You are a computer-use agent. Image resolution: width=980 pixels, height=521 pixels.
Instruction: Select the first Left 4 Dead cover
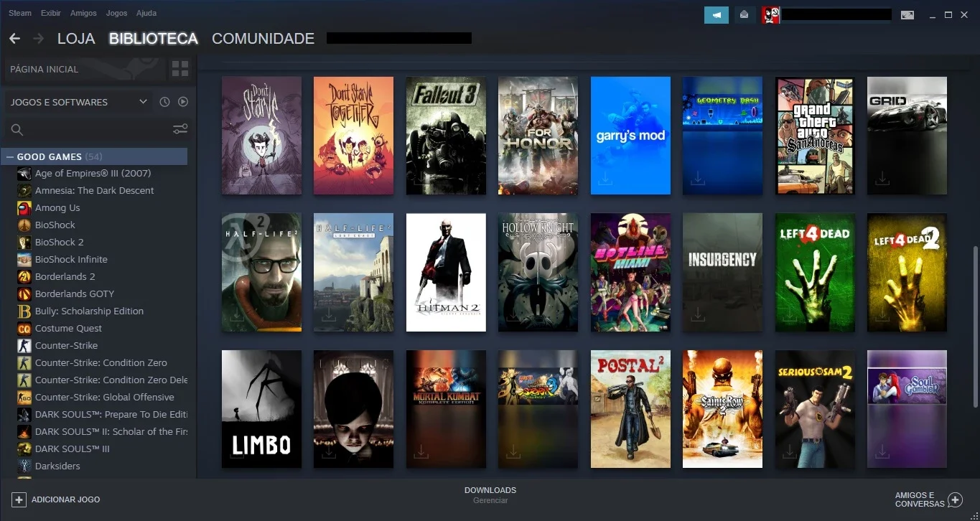coord(815,273)
